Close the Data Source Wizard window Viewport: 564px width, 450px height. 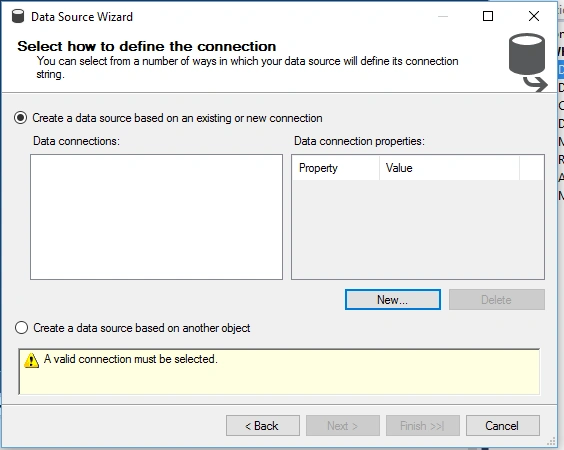534,16
